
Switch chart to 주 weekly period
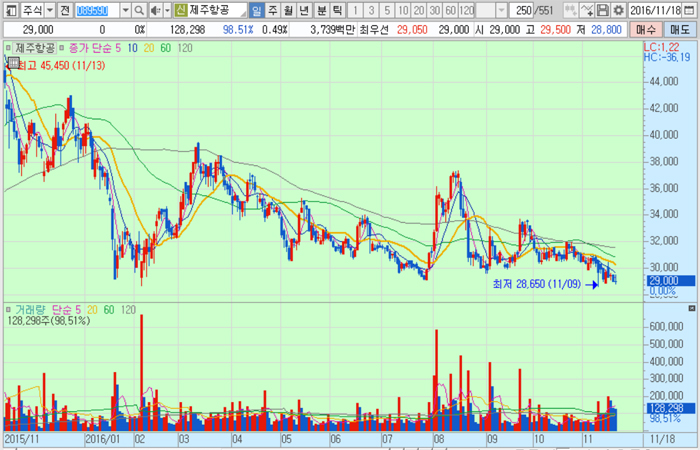coord(272,10)
